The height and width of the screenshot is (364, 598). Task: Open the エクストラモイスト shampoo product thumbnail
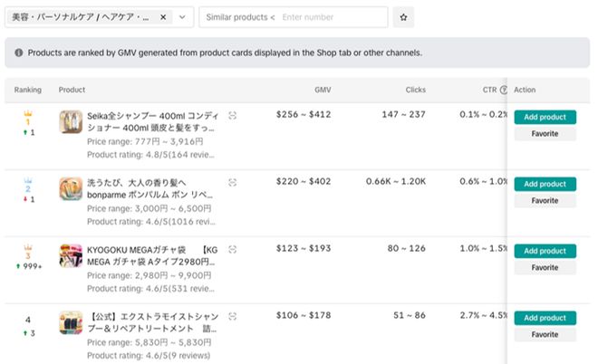71,322
